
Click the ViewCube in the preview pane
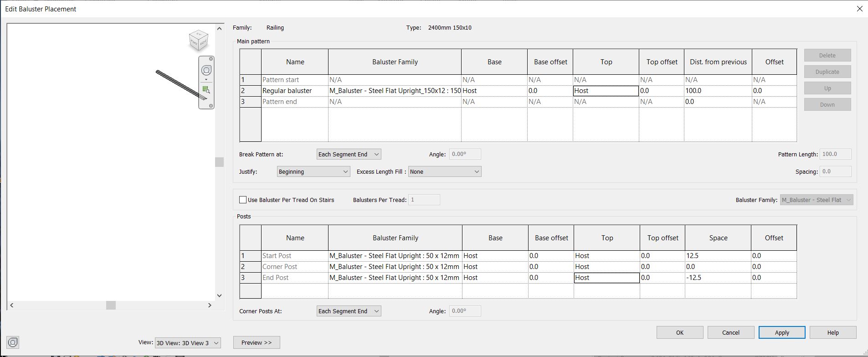(x=199, y=41)
